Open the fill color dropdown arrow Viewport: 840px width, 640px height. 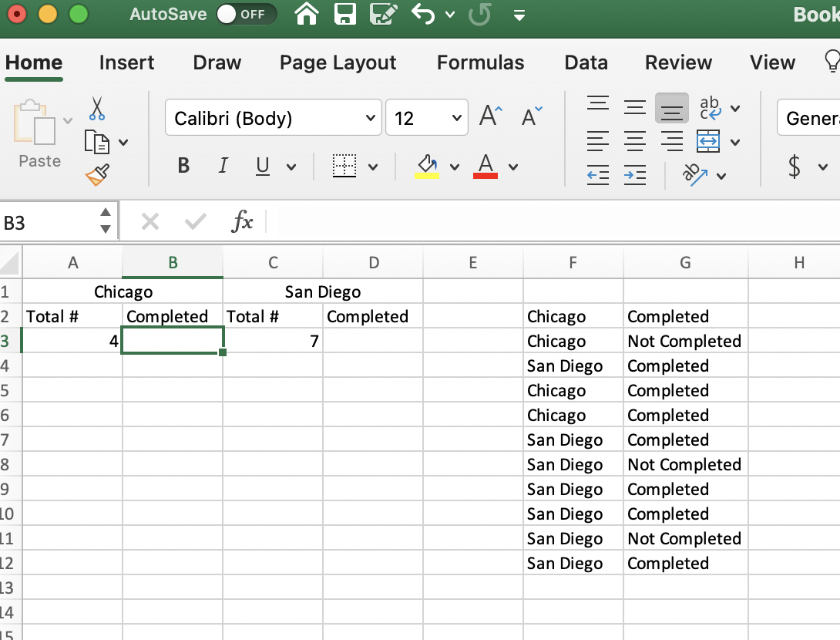click(455, 167)
